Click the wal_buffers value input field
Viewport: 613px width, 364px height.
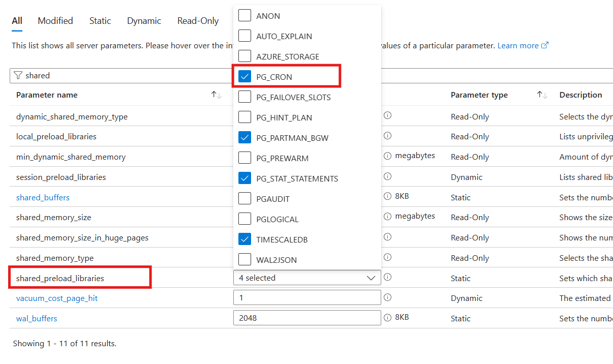click(x=307, y=317)
